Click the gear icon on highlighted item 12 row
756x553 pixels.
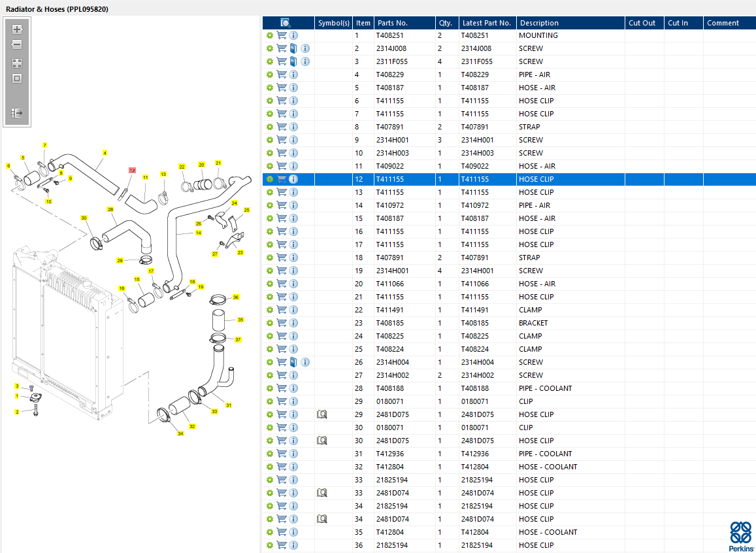click(x=269, y=179)
